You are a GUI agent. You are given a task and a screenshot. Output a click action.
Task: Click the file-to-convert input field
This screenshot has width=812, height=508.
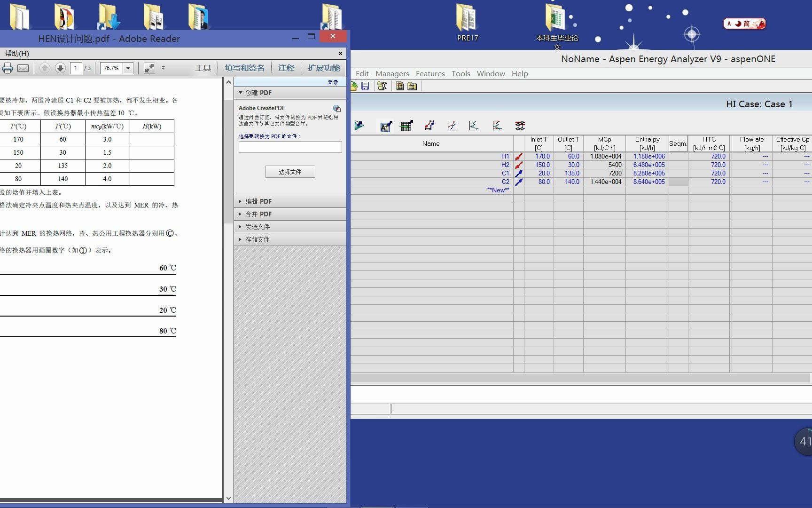click(290, 147)
